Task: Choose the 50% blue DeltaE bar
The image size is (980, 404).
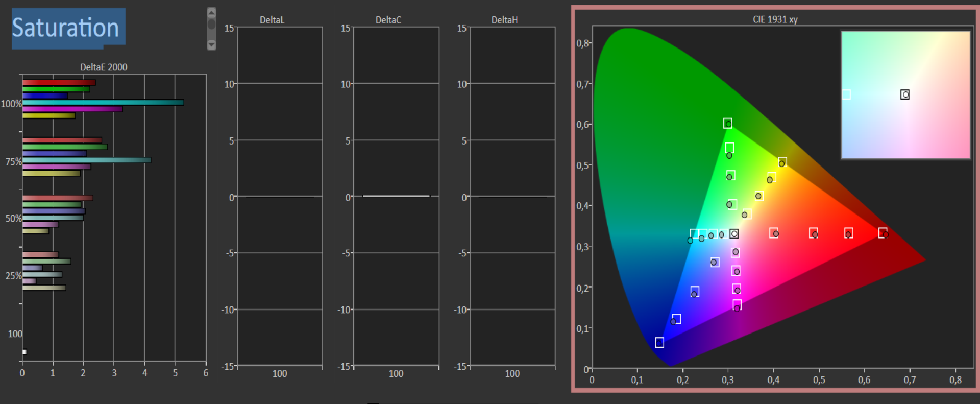Action: click(54, 211)
